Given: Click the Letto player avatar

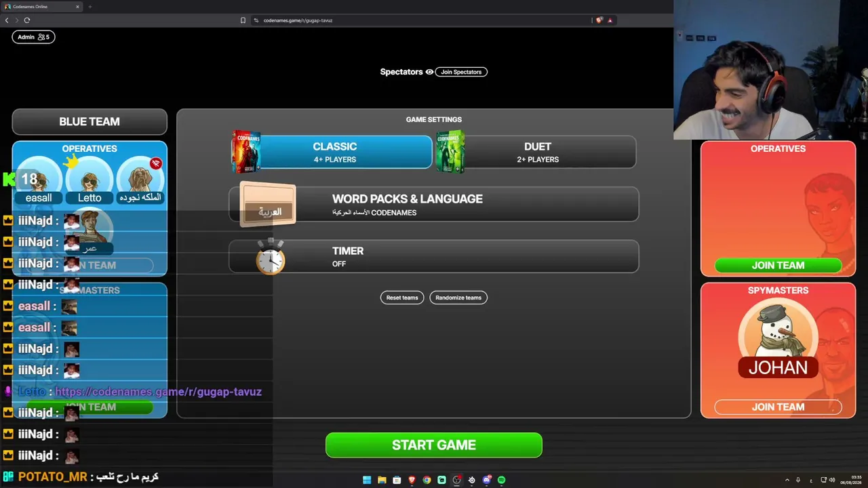Looking at the screenshot, I should pos(90,180).
